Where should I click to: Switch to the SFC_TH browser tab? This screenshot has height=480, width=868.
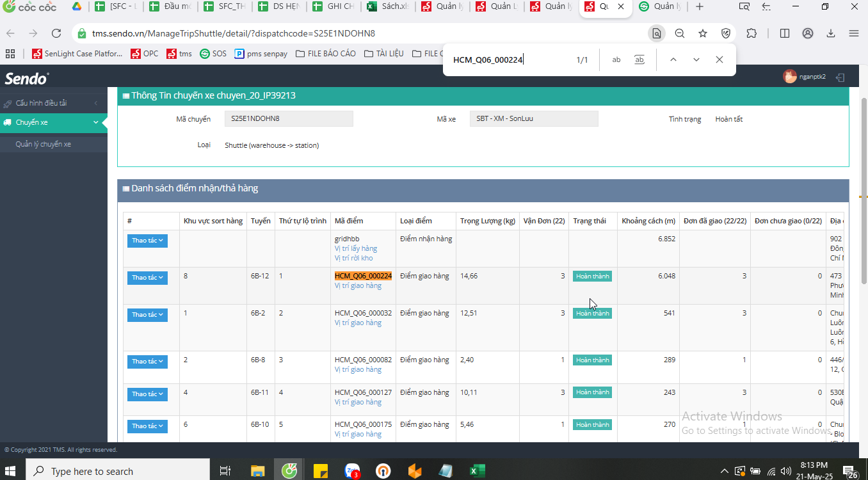[x=225, y=7]
